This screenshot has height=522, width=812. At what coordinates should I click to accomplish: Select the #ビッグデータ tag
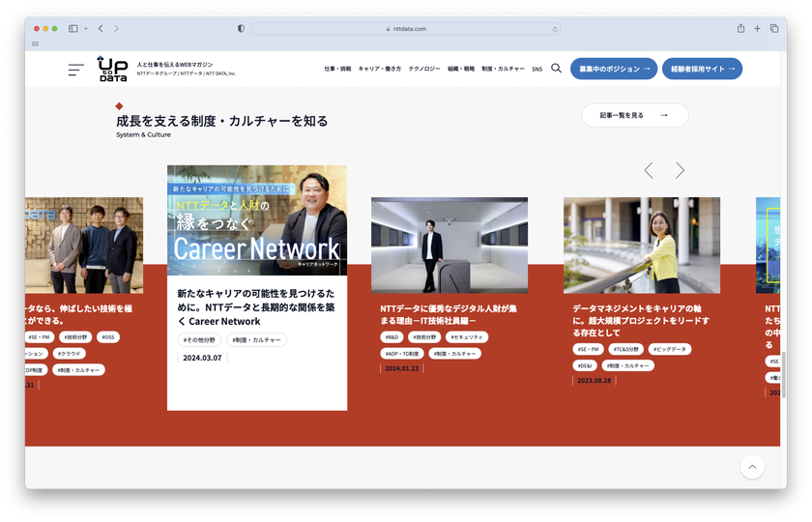(x=670, y=350)
